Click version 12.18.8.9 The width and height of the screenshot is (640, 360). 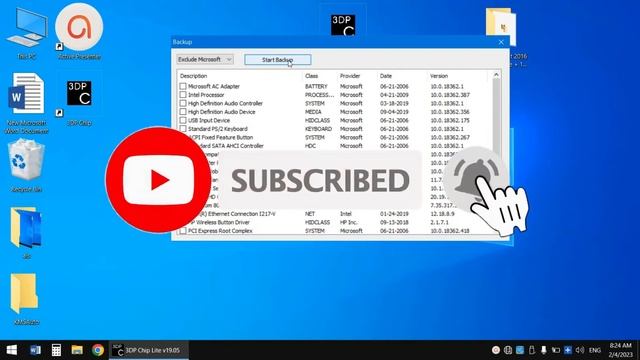pyautogui.click(x=442, y=214)
